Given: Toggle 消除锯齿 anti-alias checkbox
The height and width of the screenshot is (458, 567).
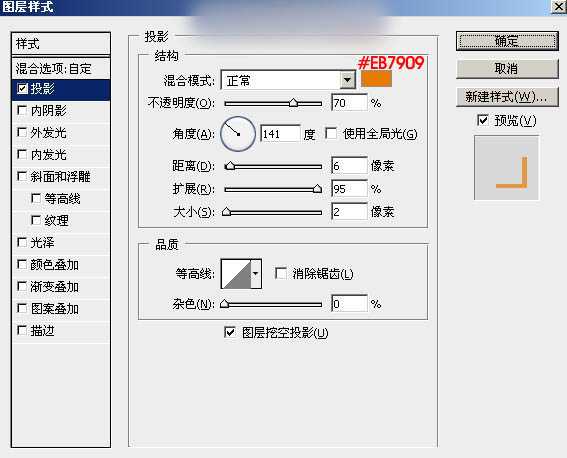Looking at the screenshot, I should click(281, 273).
